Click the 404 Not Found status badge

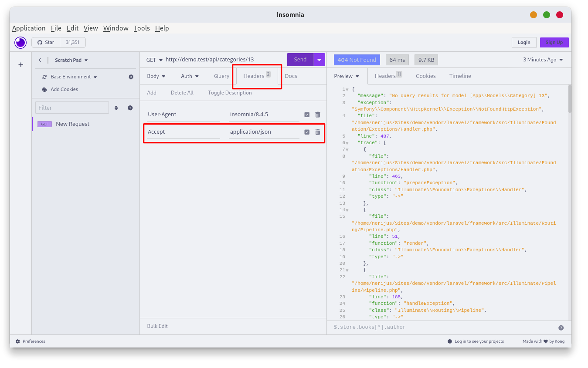pos(357,60)
